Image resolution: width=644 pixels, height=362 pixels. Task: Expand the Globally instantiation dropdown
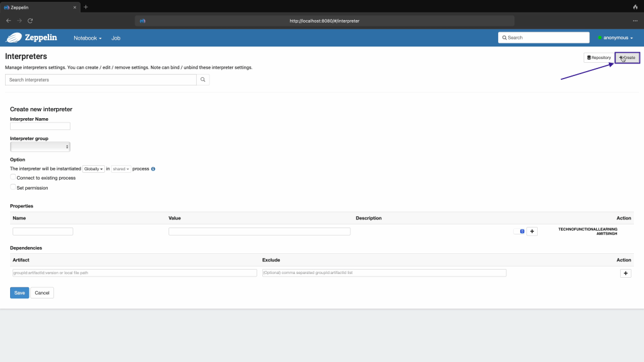click(x=94, y=169)
